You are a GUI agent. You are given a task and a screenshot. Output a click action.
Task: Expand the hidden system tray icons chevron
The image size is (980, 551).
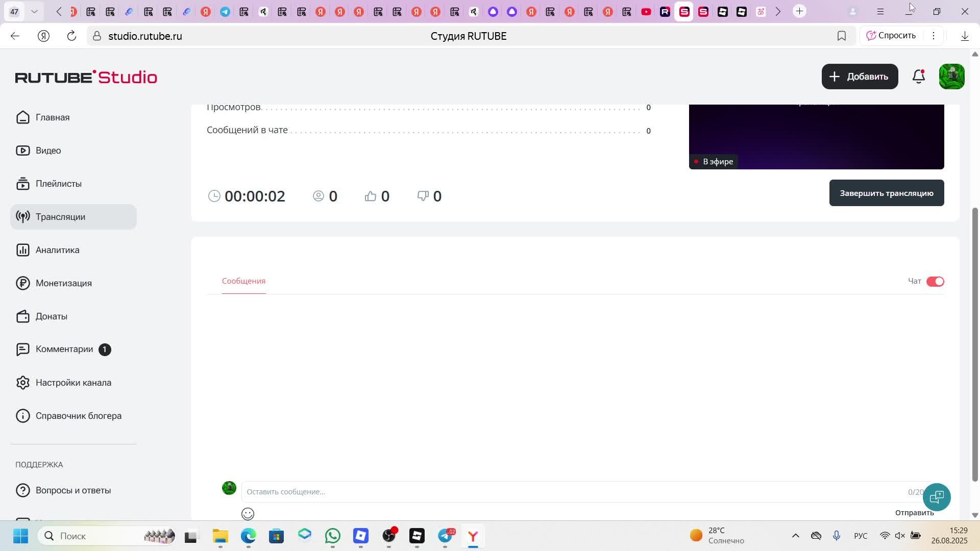click(795, 536)
